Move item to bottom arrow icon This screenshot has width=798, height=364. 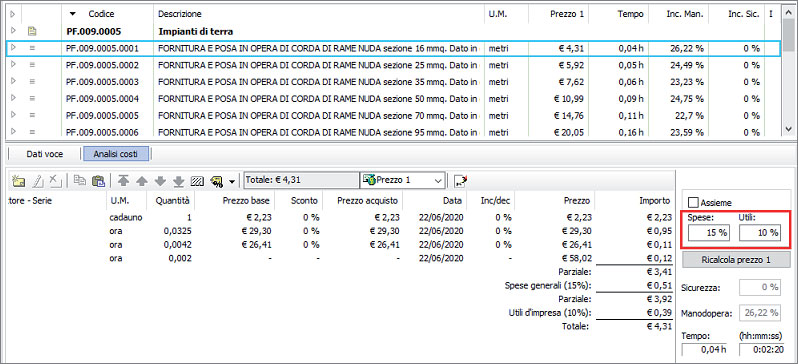click(x=178, y=180)
